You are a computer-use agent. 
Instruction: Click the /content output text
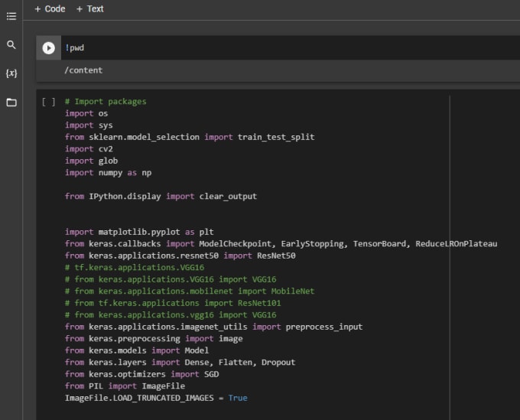click(83, 70)
